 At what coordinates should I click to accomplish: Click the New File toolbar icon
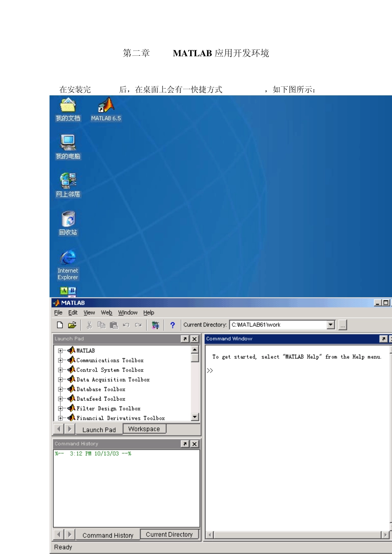pyautogui.click(x=60, y=325)
